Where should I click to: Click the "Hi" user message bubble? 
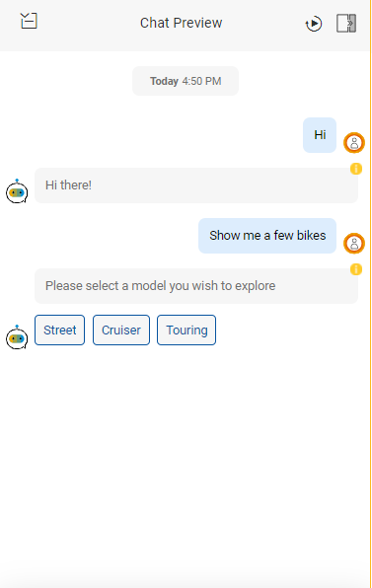tap(320, 135)
